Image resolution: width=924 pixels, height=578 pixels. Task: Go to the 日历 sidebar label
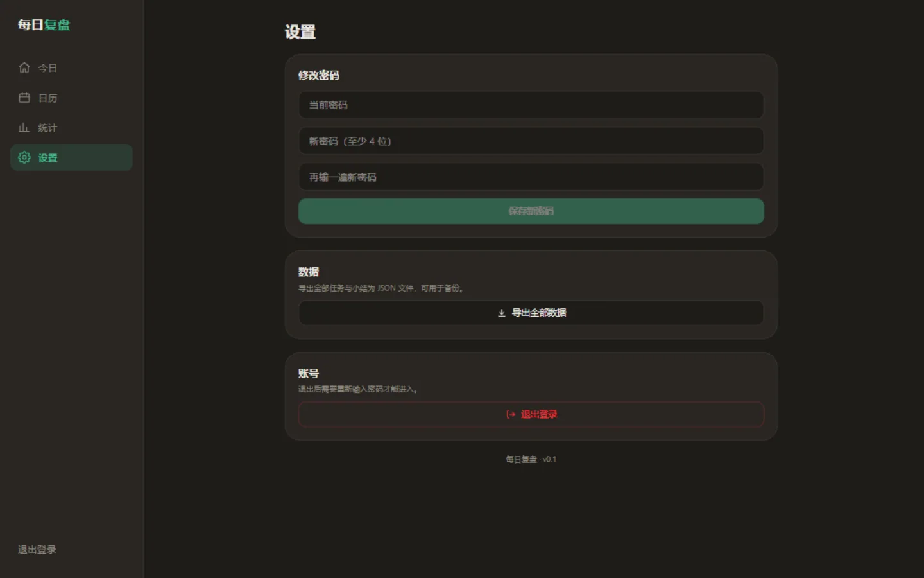tap(47, 98)
